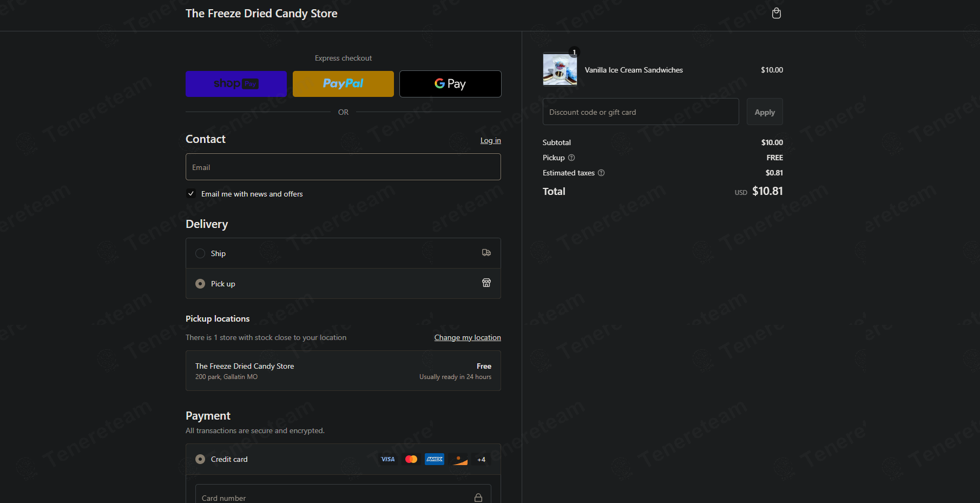Click 'Usually ready in 24 hours' text

[x=456, y=377]
